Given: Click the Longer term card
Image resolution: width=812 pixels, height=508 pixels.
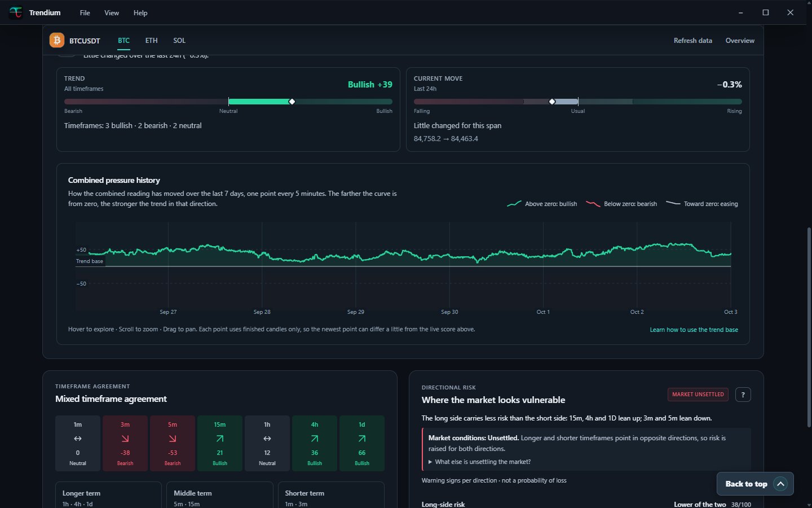Looking at the screenshot, I should pyautogui.click(x=108, y=495).
